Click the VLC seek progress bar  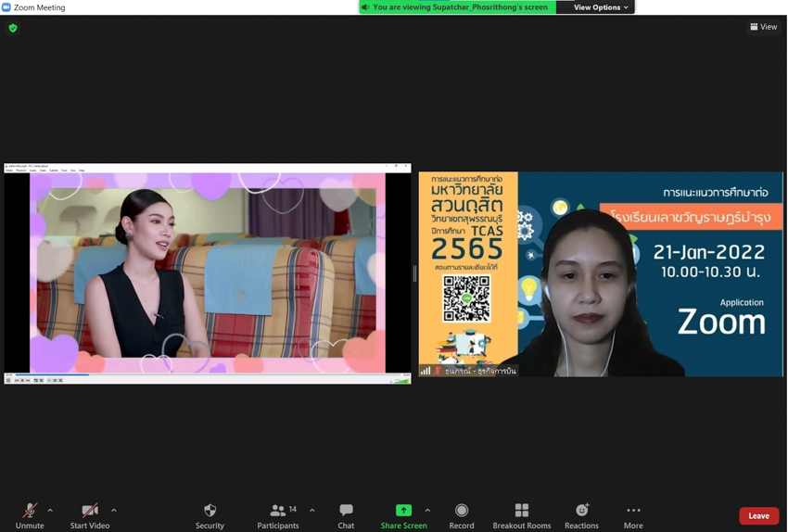208,374
